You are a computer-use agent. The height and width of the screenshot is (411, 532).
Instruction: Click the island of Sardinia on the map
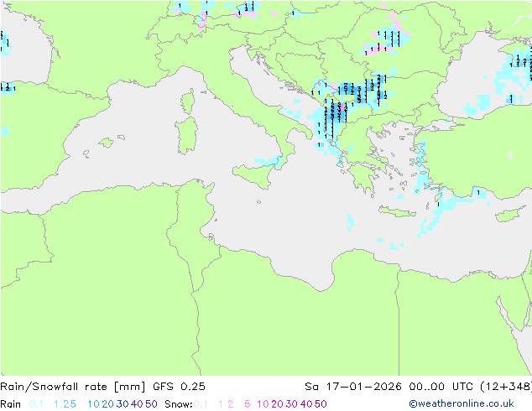(186, 136)
